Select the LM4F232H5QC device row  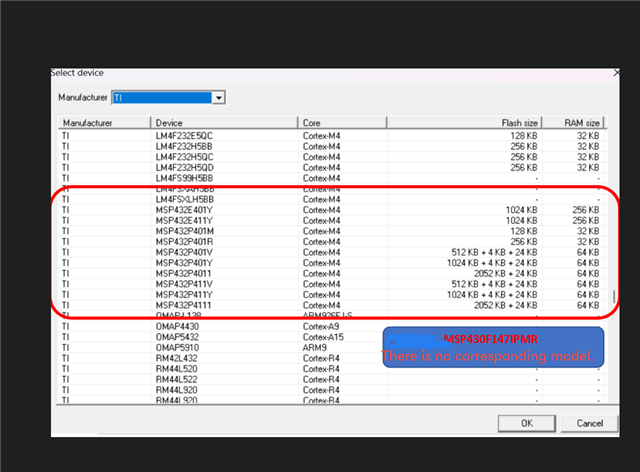click(332, 157)
